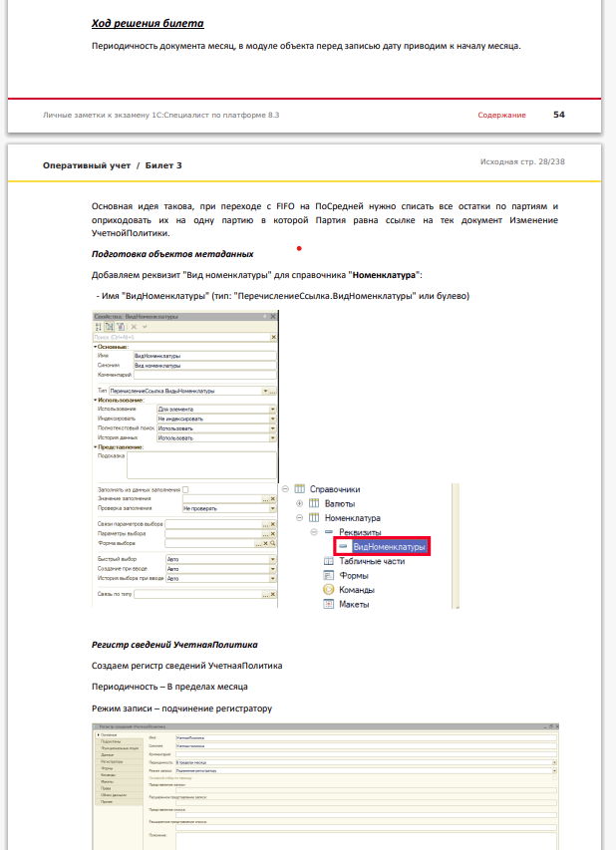Viewport: 616px width, 850px height.
Task: Select the highlighted ВидНоменклатуры tree item
Action: [x=389, y=546]
